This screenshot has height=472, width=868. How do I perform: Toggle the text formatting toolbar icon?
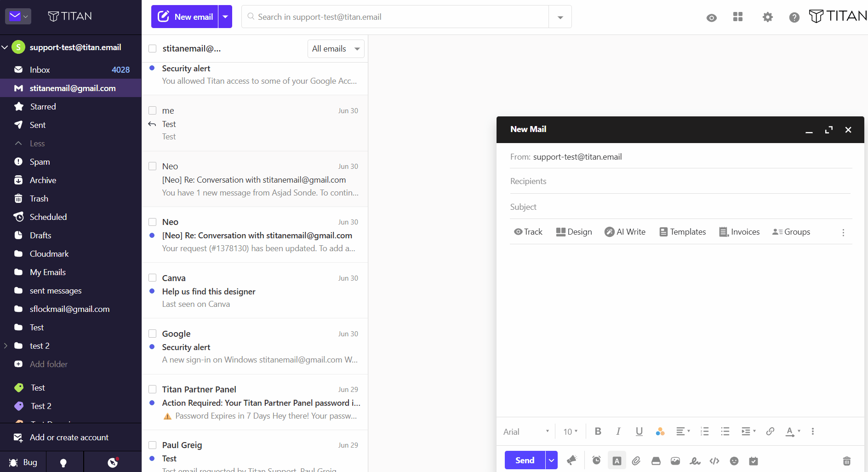tap(617, 460)
